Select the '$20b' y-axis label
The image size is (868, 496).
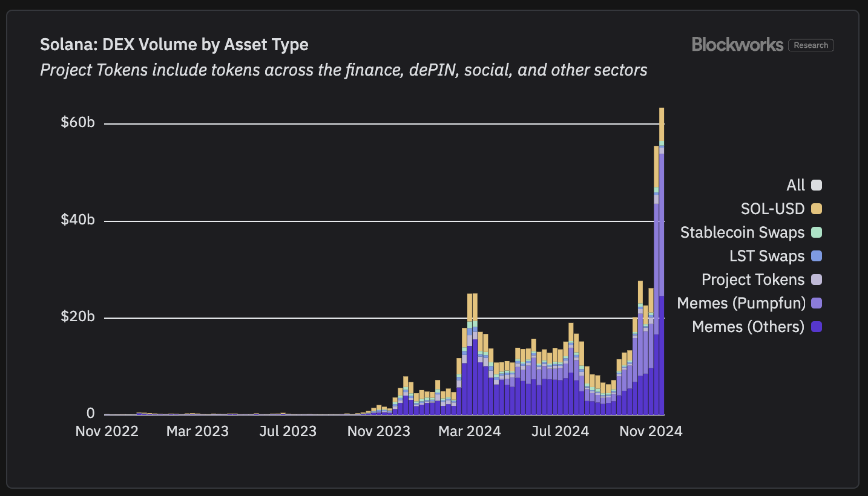(x=77, y=317)
